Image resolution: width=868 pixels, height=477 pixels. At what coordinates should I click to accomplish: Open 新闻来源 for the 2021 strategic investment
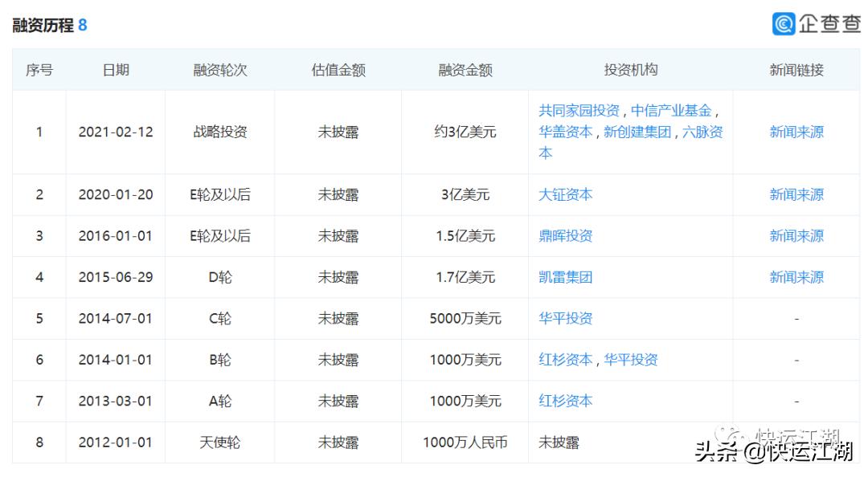pyautogui.click(x=796, y=132)
